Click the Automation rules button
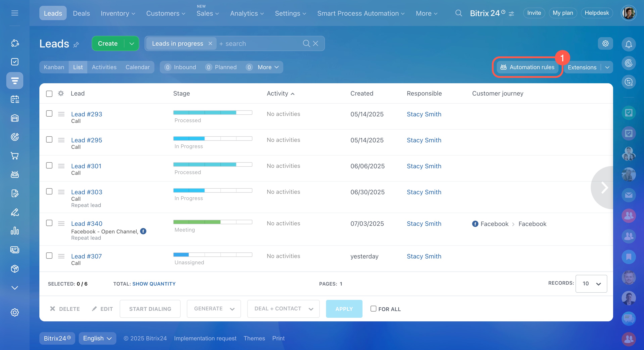Image resolution: width=644 pixels, height=350 pixels. coord(527,67)
